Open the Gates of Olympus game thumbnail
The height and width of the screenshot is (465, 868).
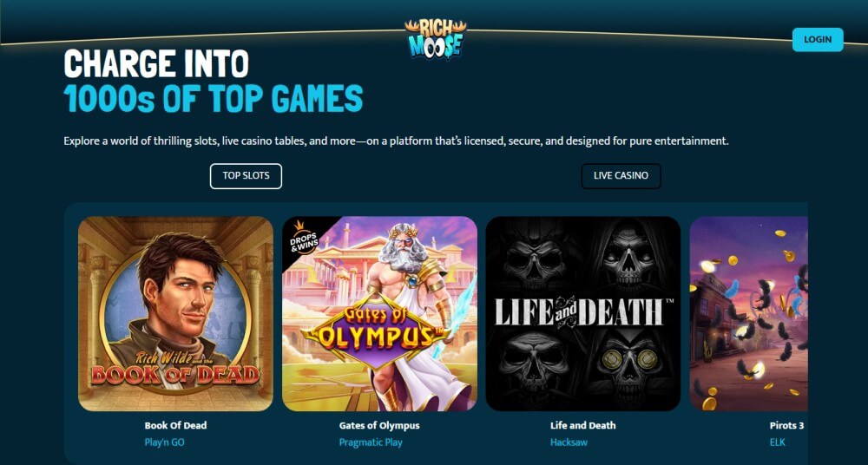click(379, 313)
